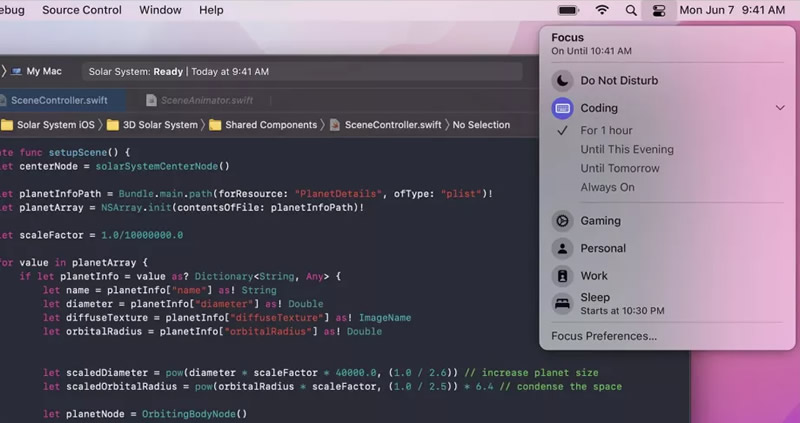Click the "diffuseTexture" string key
The height and width of the screenshot is (423, 800).
(278, 318)
